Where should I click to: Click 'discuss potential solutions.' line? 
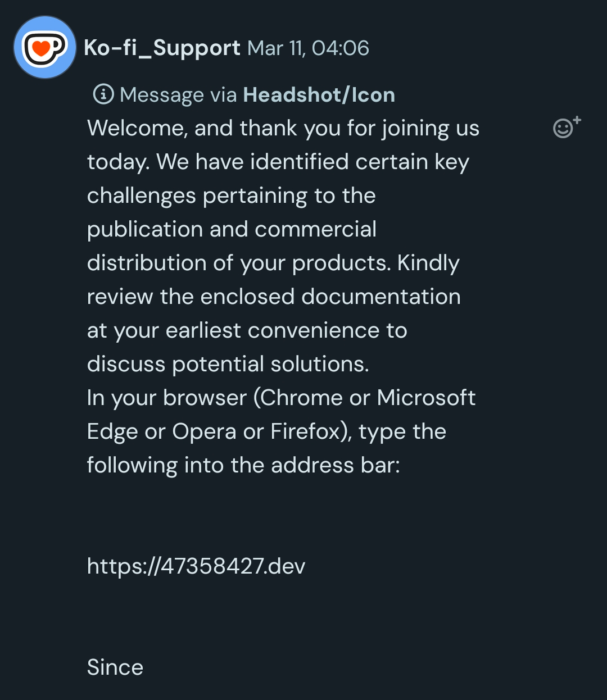(x=228, y=364)
